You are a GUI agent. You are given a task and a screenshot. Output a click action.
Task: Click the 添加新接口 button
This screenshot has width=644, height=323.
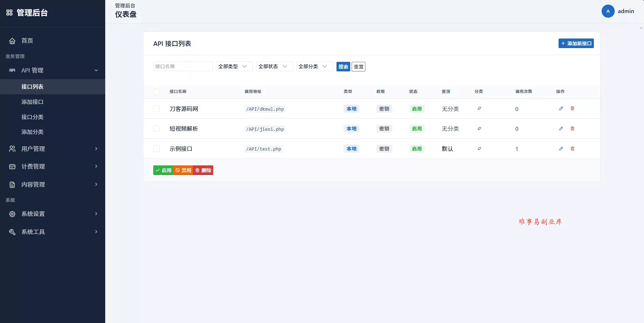click(x=576, y=43)
